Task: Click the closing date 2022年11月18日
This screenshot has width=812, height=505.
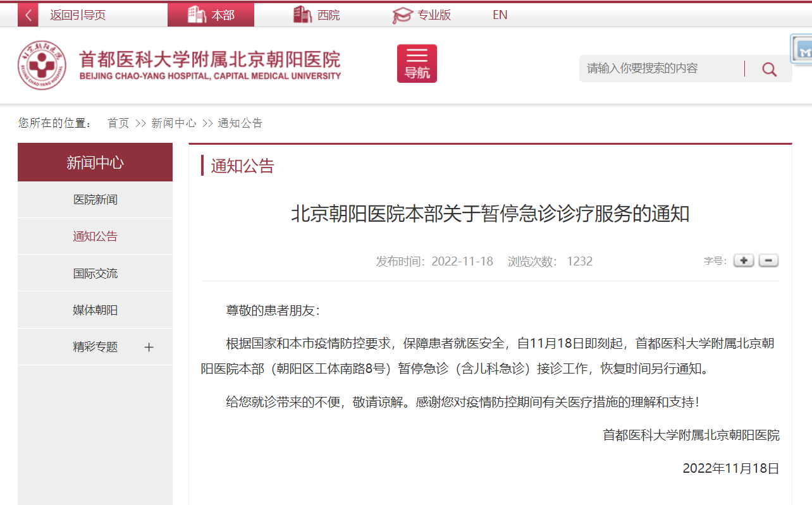Action: click(x=731, y=468)
